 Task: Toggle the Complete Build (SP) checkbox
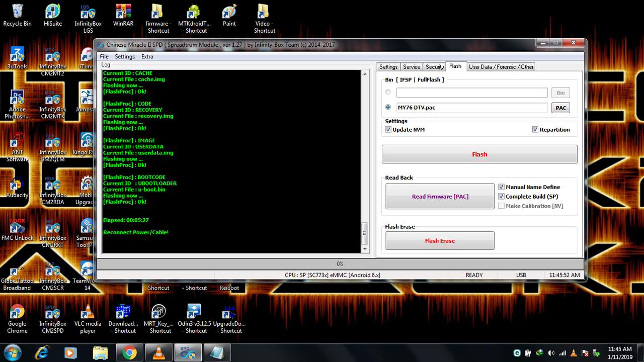click(x=501, y=197)
